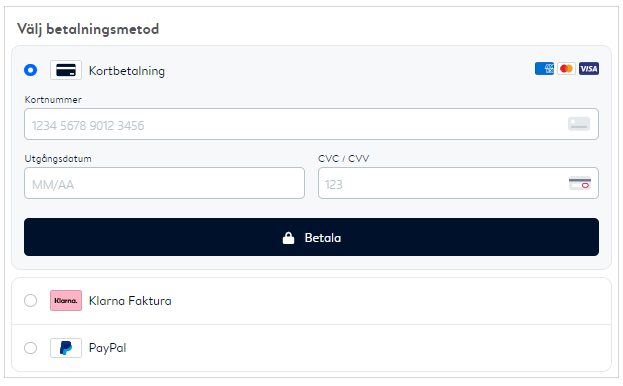623x386 pixels.
Task: Click the card icon in Kortnummer field
Action: click(579, 124)
